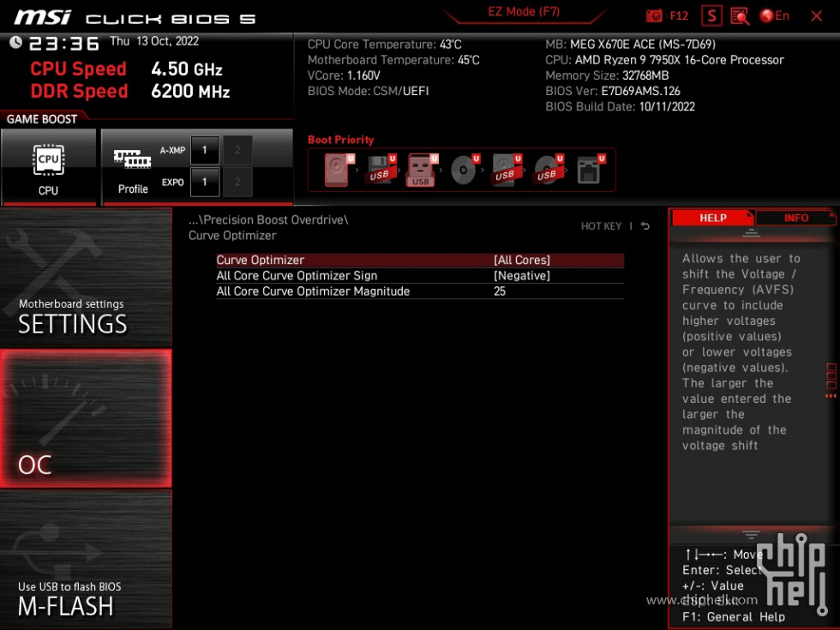Open the S favorites icon in the top bar
This screenshot has width=840, height=630.
click(711, 16)
